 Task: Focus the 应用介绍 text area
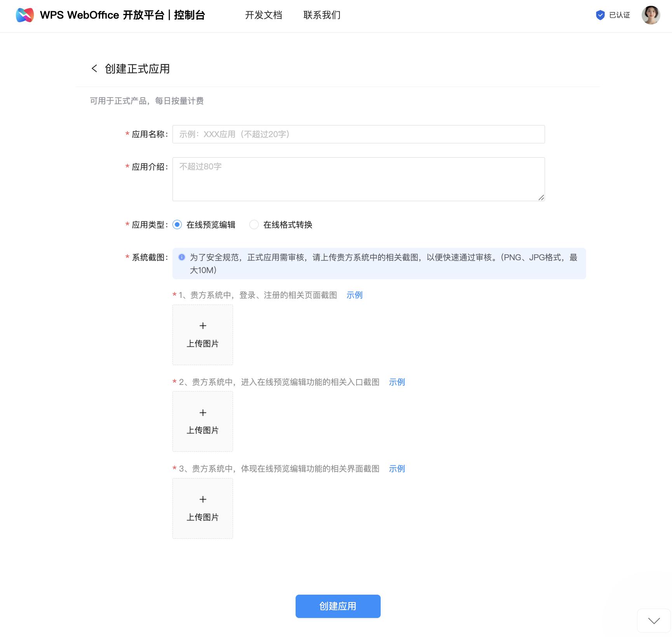coord(358,179)
